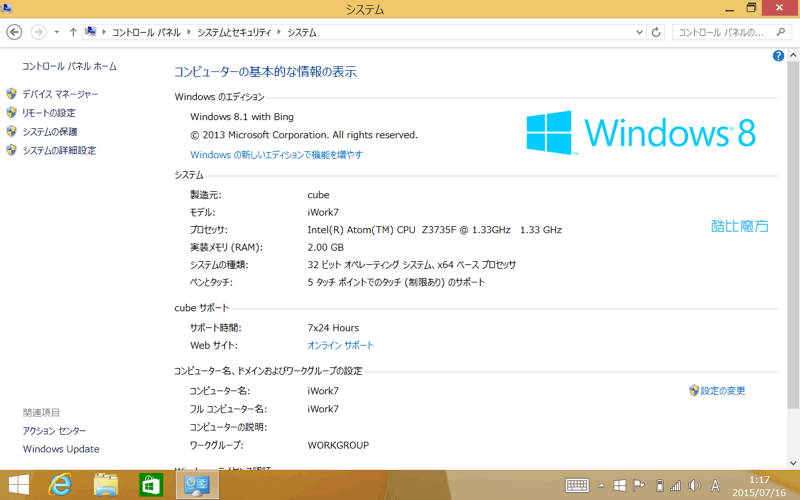Open Internet Explorer from the taskbar
Image resolution: width=800 pixels, height=500 pixels.
coord(62,485)
